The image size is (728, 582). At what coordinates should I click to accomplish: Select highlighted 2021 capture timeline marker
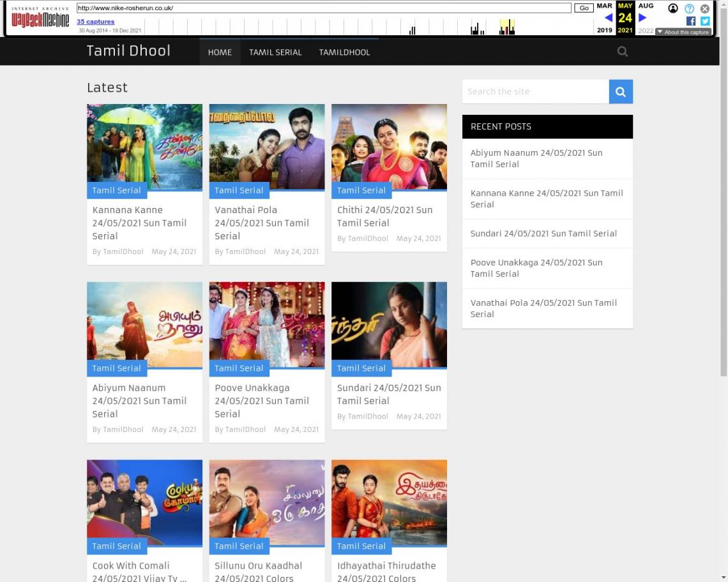(507, 27)
